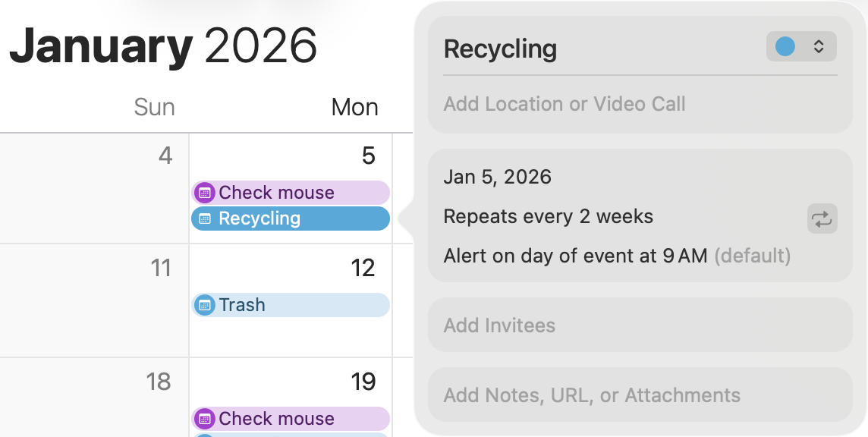Click the purple icon on Check mouse Jan 5
The height and width of the screenshot is (437, 868).
tap(204, 193)
